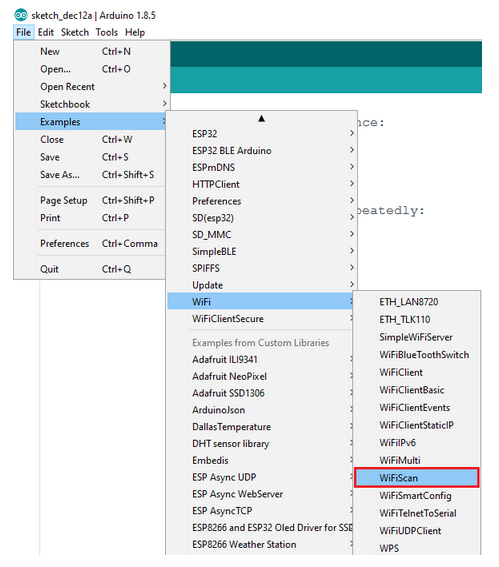Open the WiFiMulti example
Image resolution: width=499 pixels, height=567 pixels.
tap(417, 461)
